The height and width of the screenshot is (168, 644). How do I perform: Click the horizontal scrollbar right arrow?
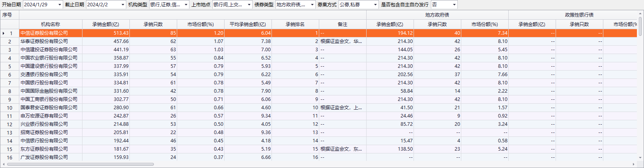pyautogui.click(x=634, y=164)
